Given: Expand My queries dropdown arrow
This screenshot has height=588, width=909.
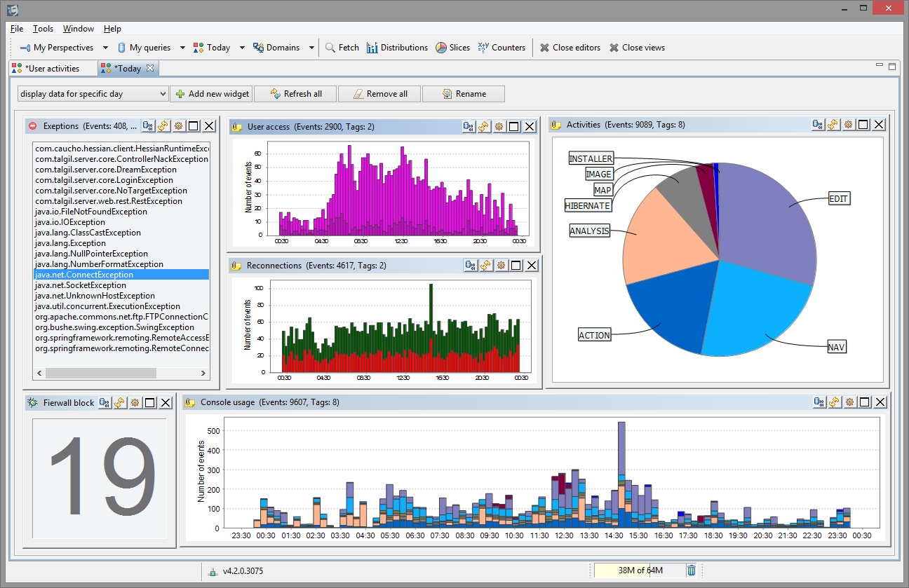Looking at the screenshot, I should point(182,48).
